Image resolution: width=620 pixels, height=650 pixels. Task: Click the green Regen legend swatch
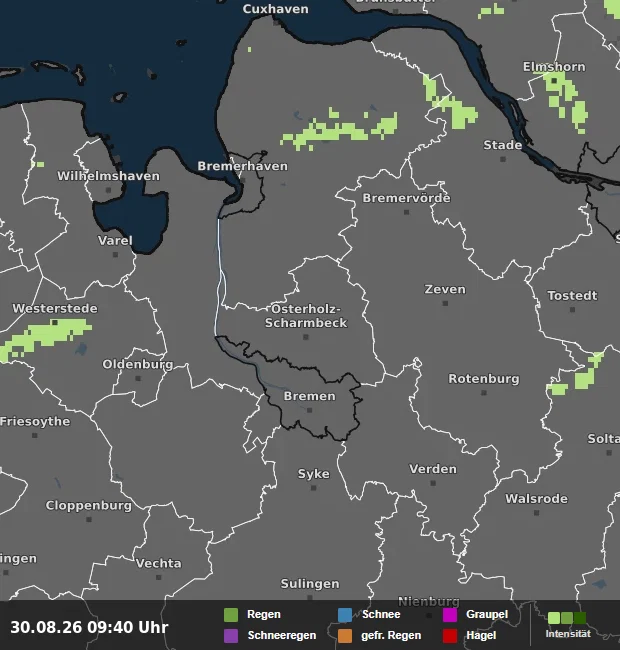[x=231, y=615]
